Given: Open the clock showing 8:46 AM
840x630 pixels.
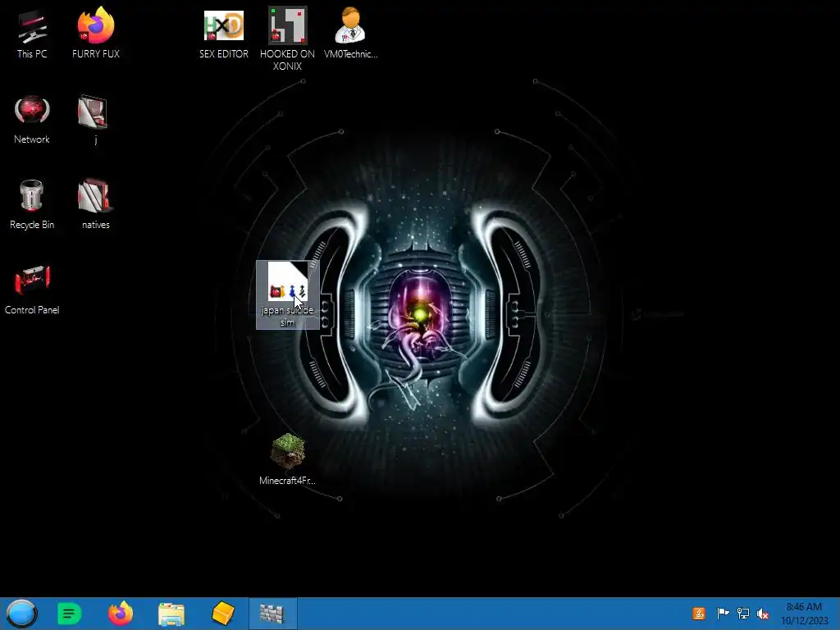Looking at the screenshot, I should click(804, 614).
